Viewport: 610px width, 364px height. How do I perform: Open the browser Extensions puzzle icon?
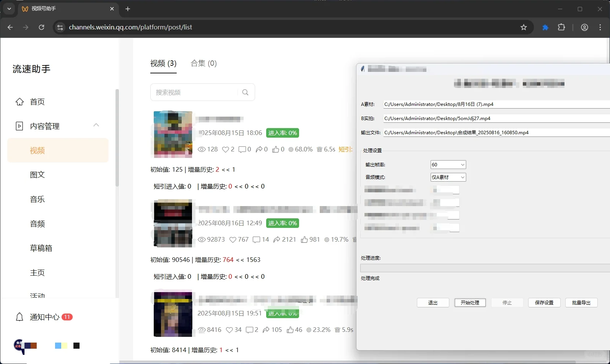click(x=561, y=27)
